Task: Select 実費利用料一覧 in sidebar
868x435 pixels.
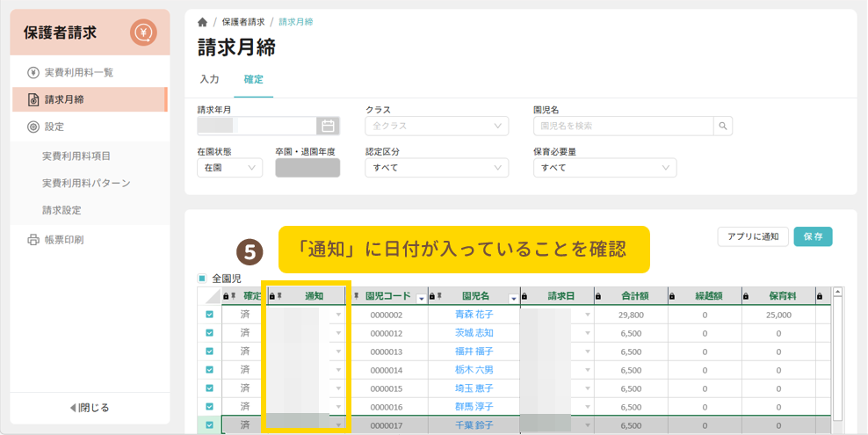Action: point(78,72)
